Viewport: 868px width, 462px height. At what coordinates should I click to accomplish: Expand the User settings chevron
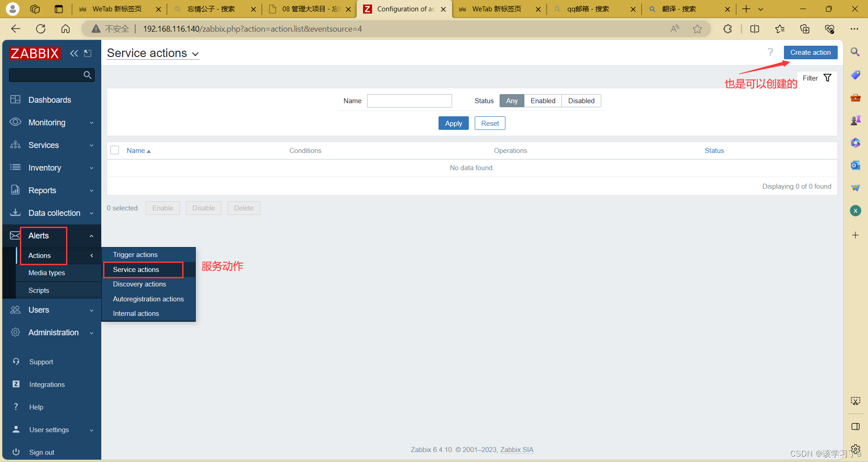tap(92, 430)
